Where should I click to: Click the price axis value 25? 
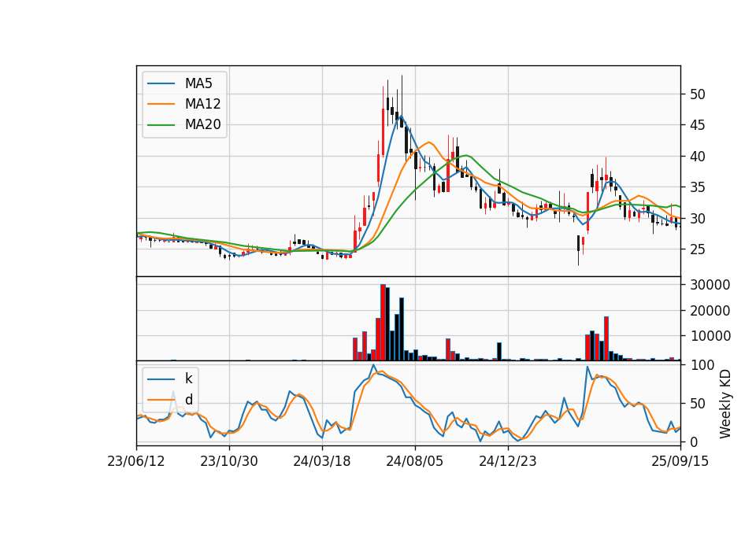point(697,249)
